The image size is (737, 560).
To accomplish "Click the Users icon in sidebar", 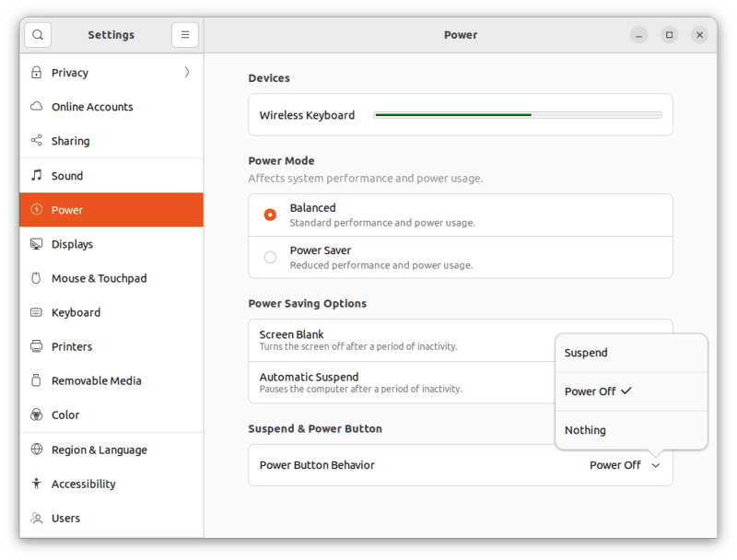I will [x=36, y=518].
